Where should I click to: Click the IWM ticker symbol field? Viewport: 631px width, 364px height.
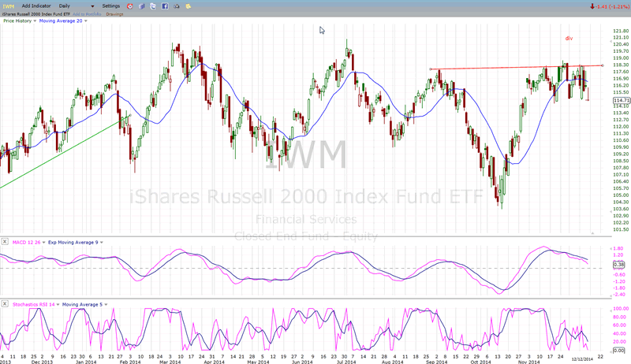pyautogui.click(x=9, y=6)
